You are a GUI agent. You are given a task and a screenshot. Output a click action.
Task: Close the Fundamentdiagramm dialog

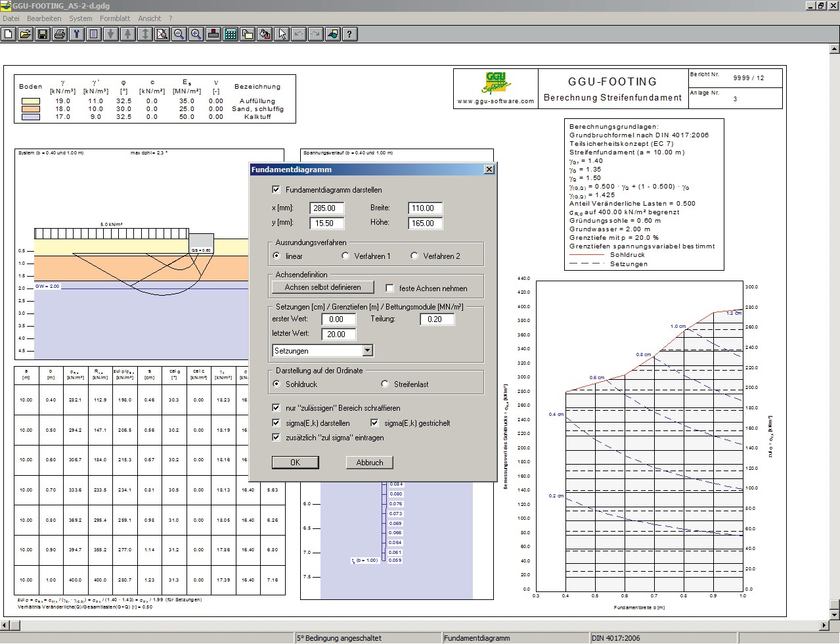point(489,170)
